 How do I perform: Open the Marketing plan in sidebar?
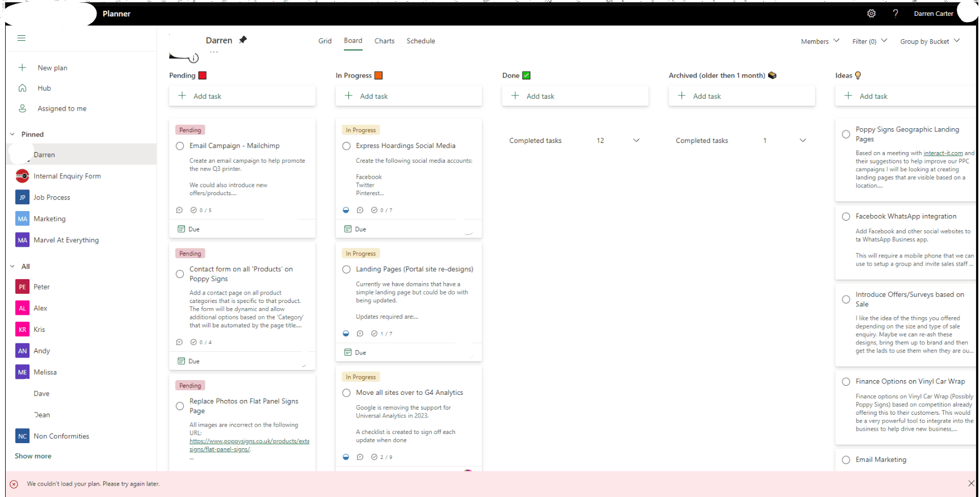coord(82,219)
